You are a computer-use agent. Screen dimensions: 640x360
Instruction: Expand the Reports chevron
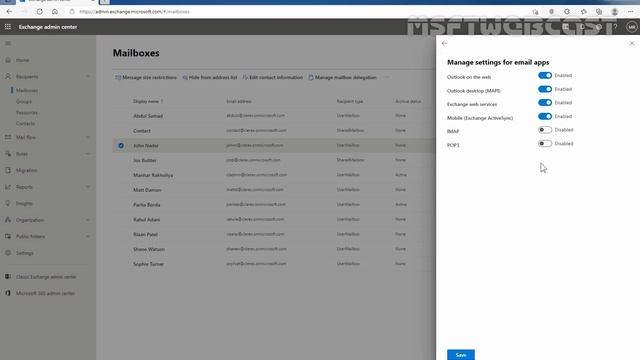[x=88, y=187]
